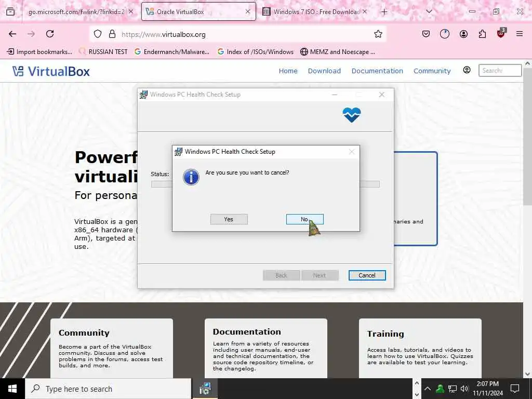
Task: Open the Index of /ISOs/Windows bookmark
Action: click(x=256, y=52)
